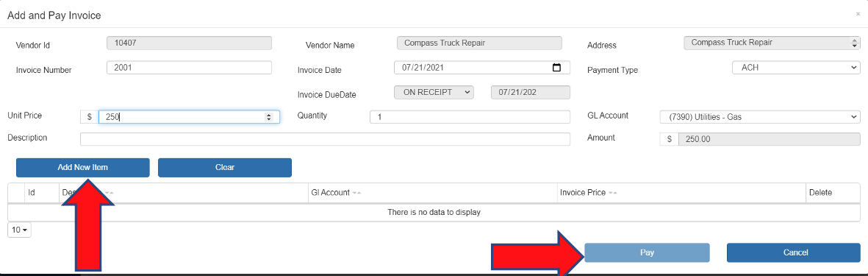Click the Add New Item button
The image size is (868, 276).
tap(82, 167)
